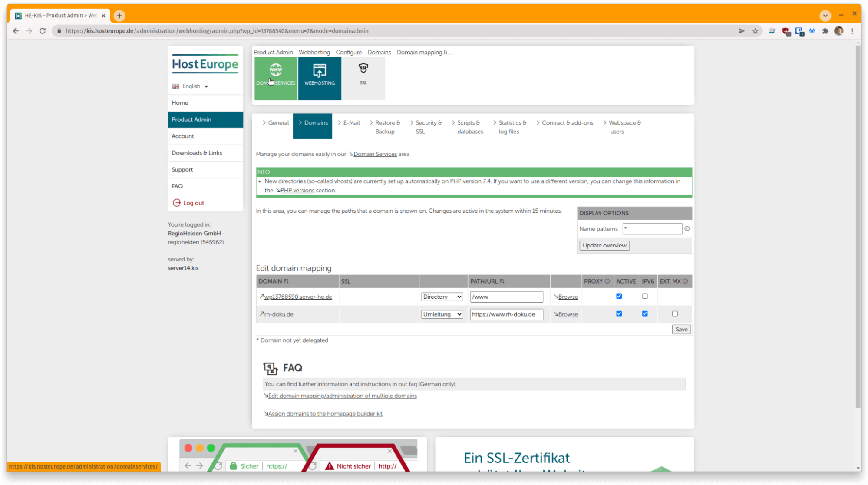Viewport: 868px width, 485px height.
Task: Open the Chrome three-dot menu
Action: pos(852,31)
